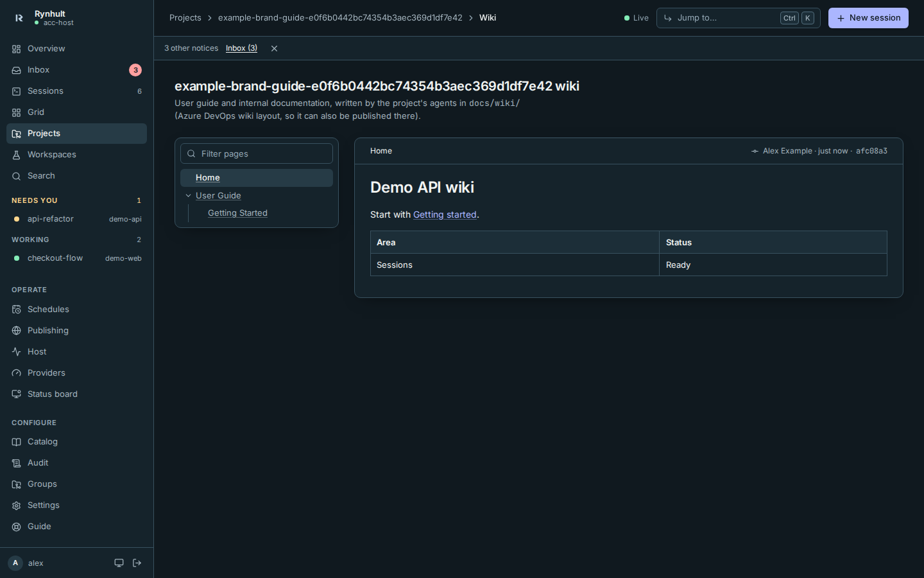The height and width of the screenshot is (578, 924).
Task: Click the display theme monitor icon
Action: pyautogui.click(x=119, y=563)
